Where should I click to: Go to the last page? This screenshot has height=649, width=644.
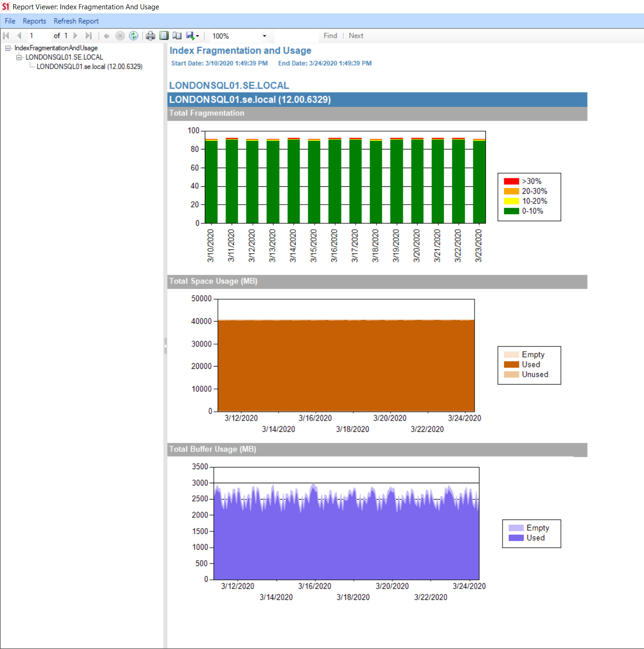pos(89,35)
